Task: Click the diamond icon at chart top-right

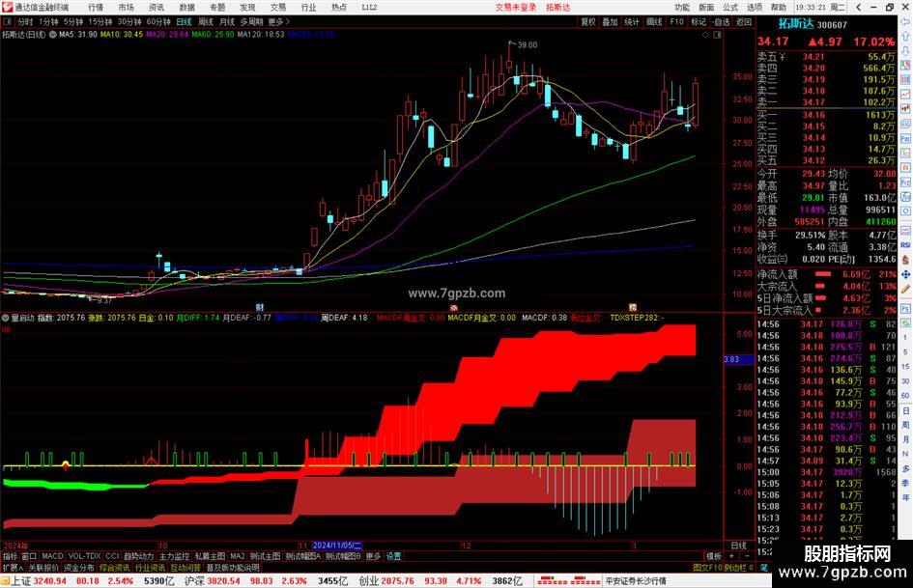Action: 705,35
